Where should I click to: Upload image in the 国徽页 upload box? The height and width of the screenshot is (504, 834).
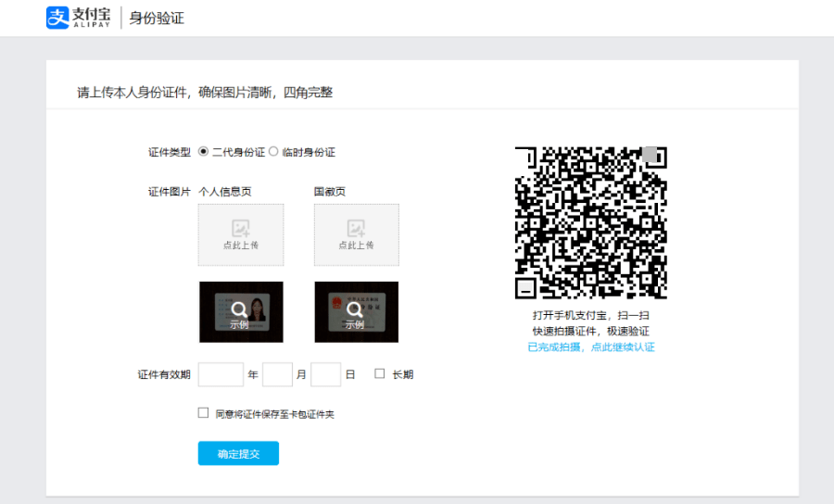click(x=357, y=234)
